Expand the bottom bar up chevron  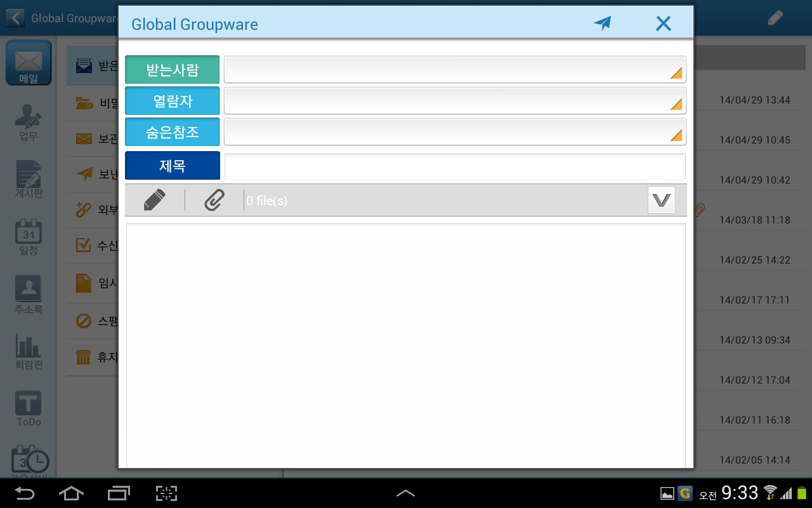[406, 493]
